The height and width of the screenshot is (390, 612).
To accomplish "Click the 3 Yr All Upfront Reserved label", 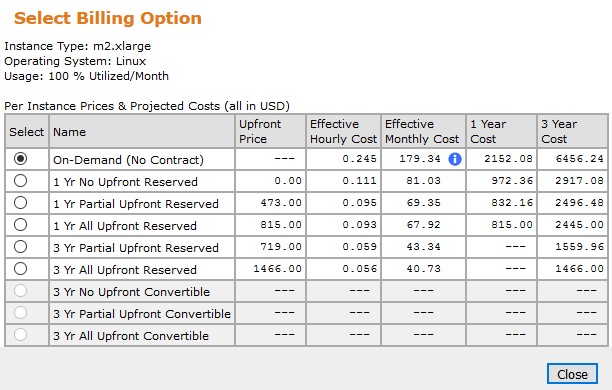I will (125, 270).
